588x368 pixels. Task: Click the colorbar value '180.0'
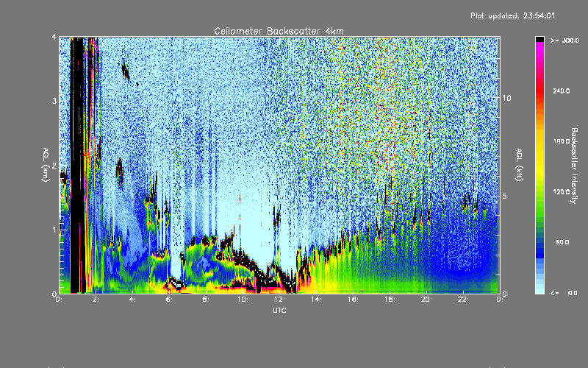pyautogui.click(x=562, y=141)
